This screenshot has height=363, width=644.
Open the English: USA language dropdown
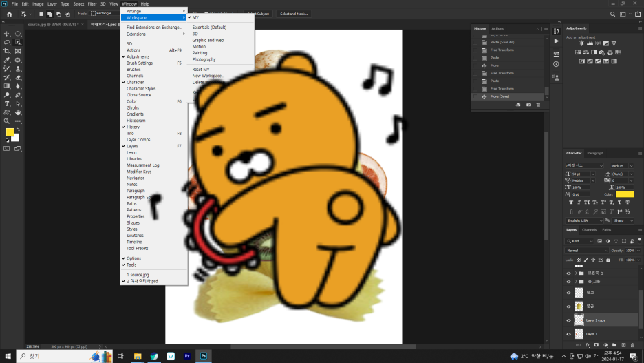[x=584, y=220]
